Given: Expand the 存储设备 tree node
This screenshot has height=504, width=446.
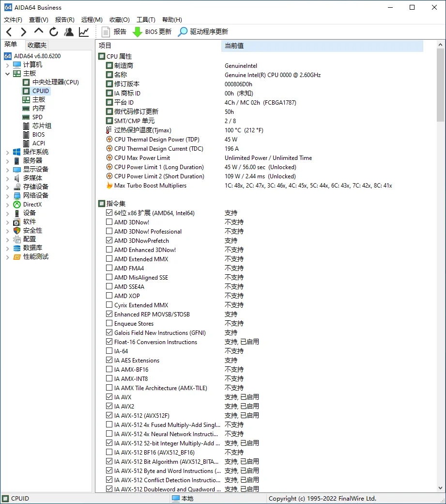Looking at the screenshot, I should pos(7,187).
